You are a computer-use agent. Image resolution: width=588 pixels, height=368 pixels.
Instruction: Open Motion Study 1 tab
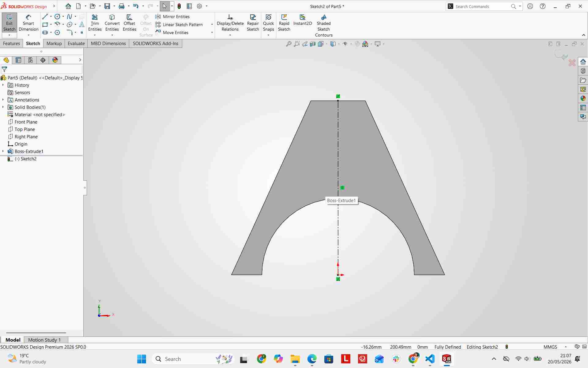click(x=44, y=340)
